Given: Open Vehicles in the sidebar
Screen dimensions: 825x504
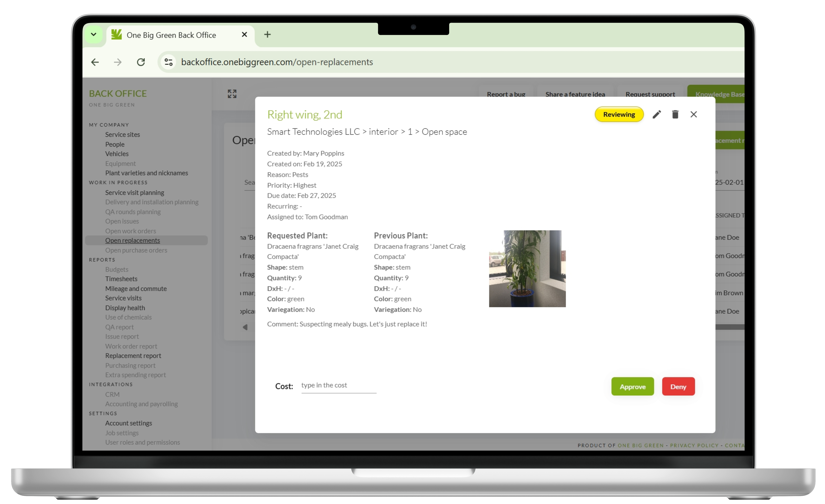Looking at the screenshot, I should [117, 154].
